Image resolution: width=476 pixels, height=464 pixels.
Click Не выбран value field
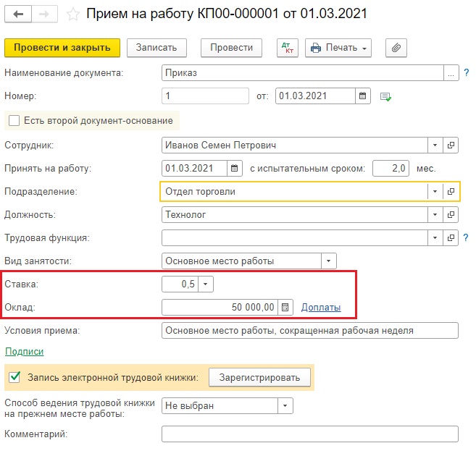(x=220, y=406)
